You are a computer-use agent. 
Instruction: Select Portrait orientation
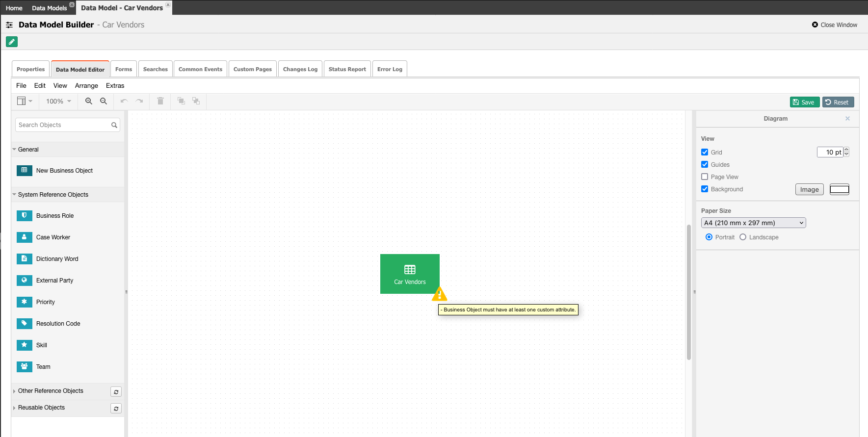pos(709,237)
